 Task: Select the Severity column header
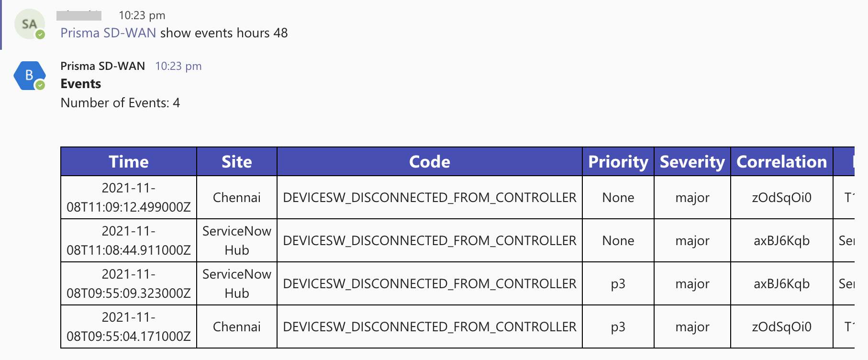click(692, 162)
